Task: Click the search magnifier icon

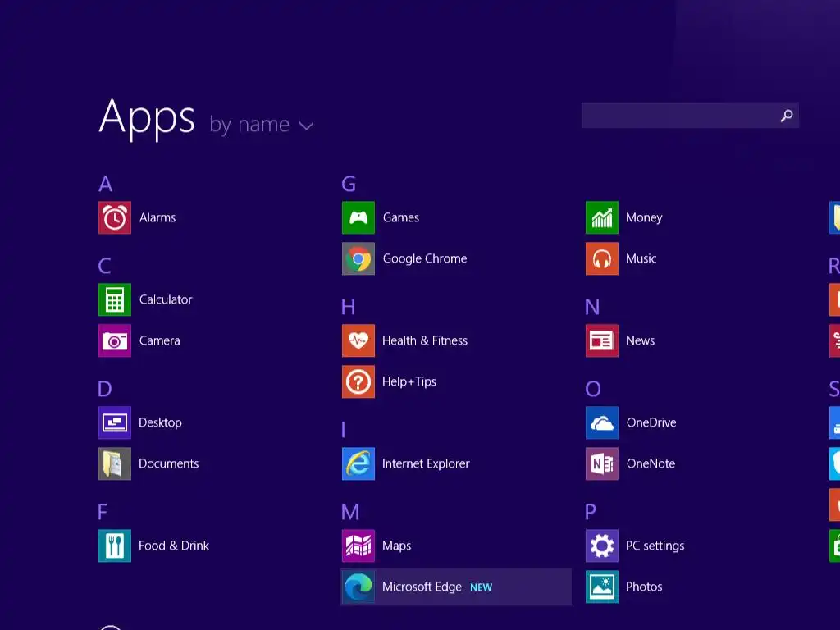Action: pos(787,115)
